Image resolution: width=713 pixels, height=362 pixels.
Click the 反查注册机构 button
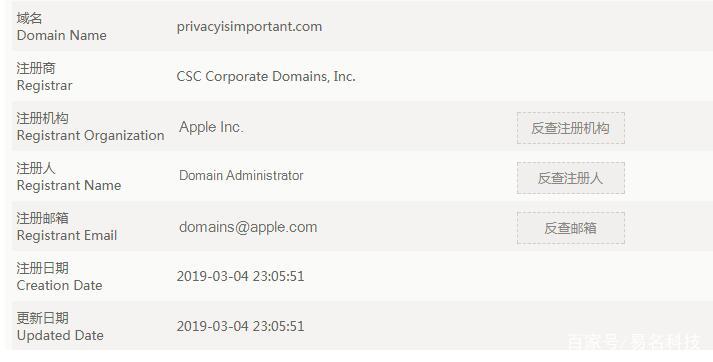coord(571,128)
